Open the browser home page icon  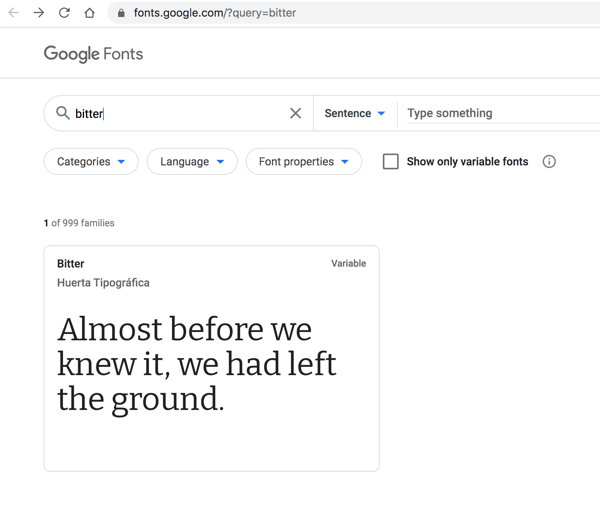[90, 13]
